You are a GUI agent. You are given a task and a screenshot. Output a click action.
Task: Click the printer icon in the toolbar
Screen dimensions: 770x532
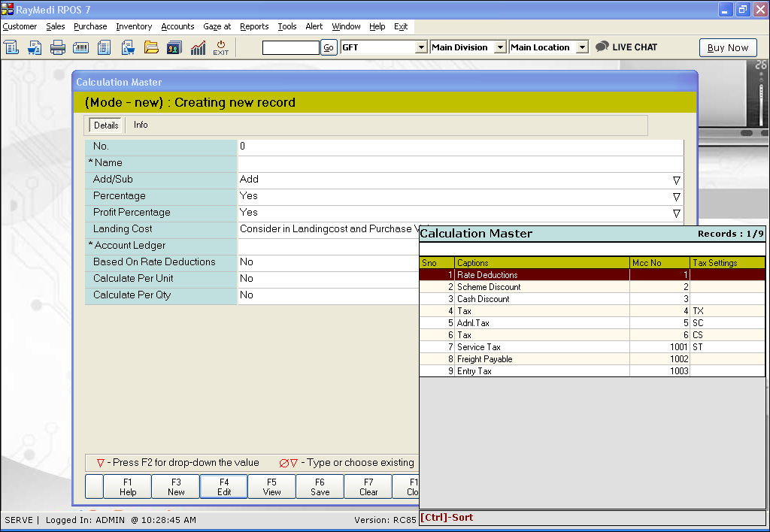[x=58, y=47]
